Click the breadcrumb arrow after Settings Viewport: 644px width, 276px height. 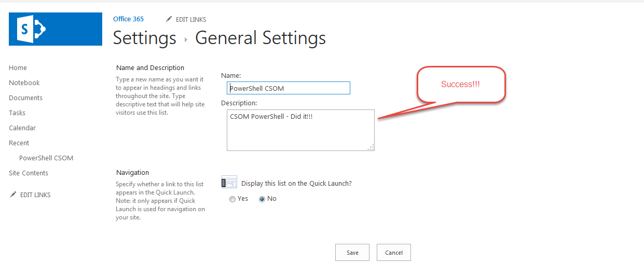(186, 39)
